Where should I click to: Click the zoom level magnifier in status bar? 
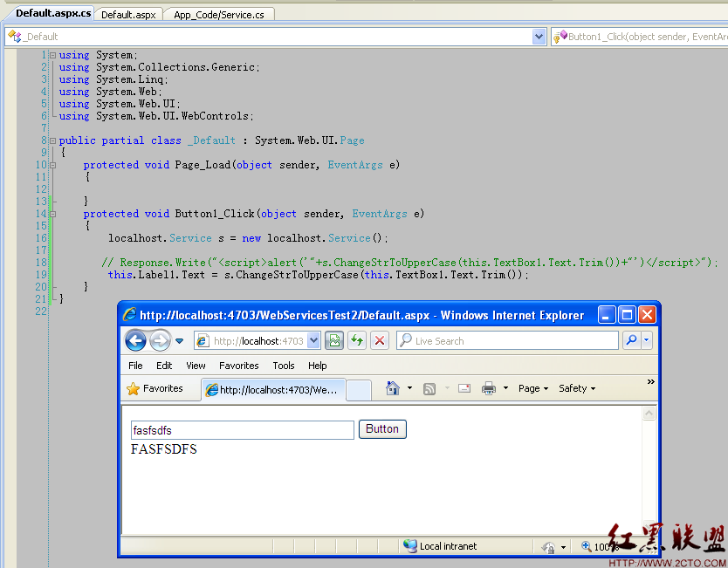pos(587,546)
